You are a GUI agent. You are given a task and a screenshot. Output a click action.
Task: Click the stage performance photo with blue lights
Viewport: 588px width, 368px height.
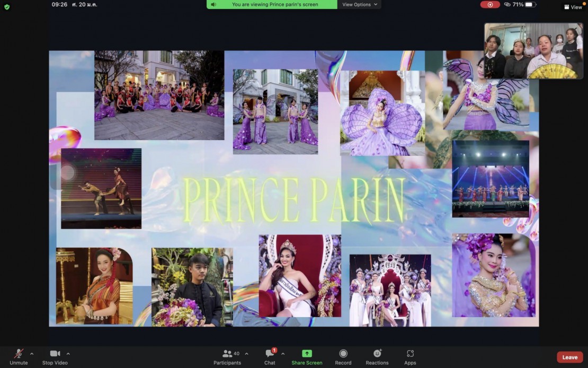click(x=491, y=179)
